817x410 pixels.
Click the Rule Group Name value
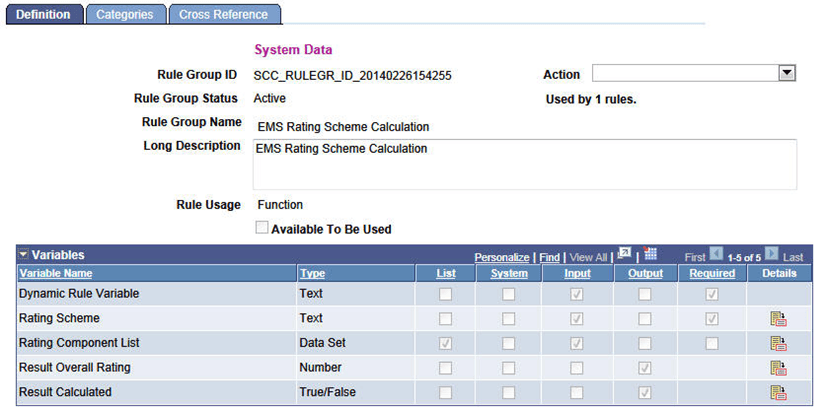(343, 127)
